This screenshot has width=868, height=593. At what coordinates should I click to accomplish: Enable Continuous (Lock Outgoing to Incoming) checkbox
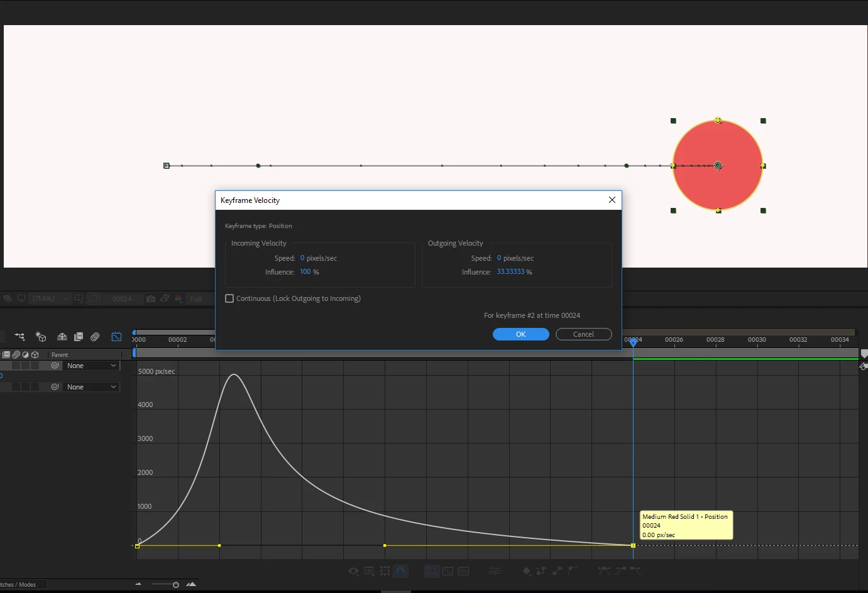click(229, 298)
